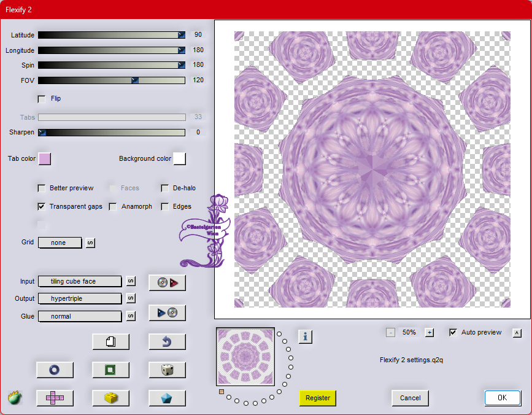The width and height of the screenshot is (532, 415).
Task: Open the Input type dropdown
Action: tap(80, 281)
